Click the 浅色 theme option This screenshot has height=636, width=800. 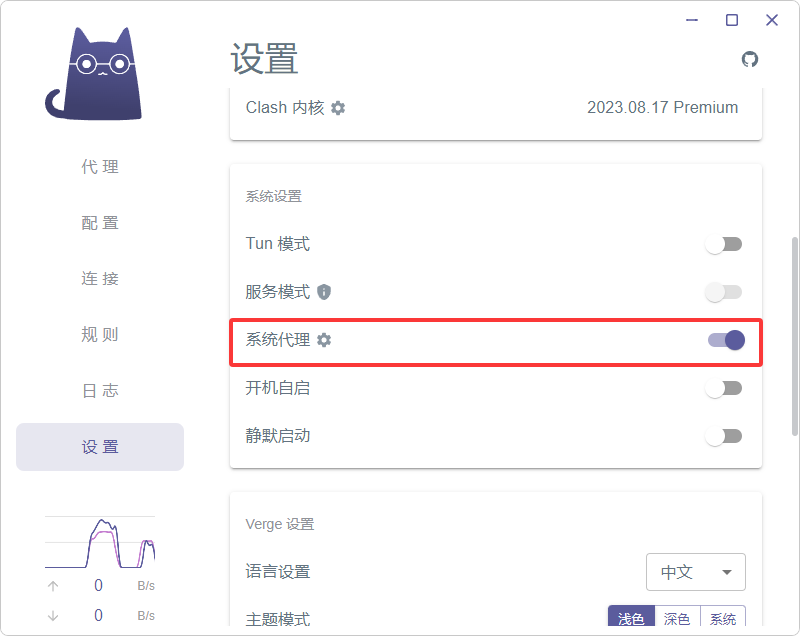[x=631, y=618]
